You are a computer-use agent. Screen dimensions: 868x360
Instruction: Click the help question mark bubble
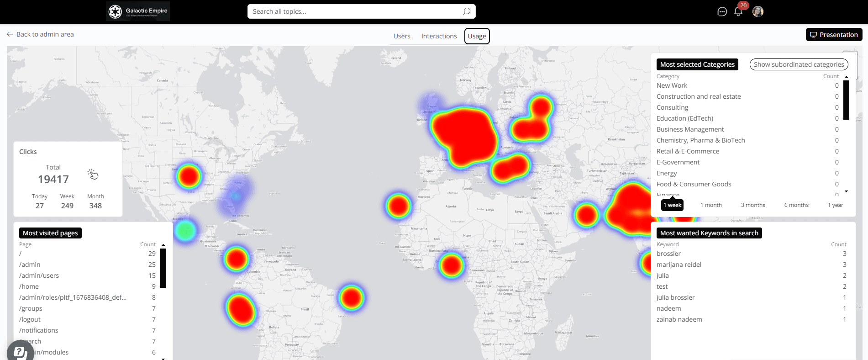coord(20,351)
